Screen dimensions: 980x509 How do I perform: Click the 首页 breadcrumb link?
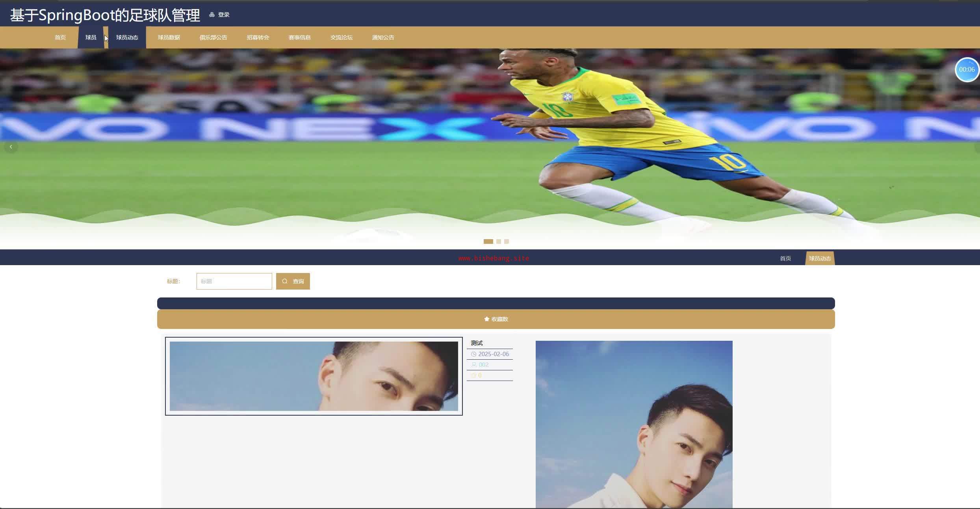[x=785, y=258]
